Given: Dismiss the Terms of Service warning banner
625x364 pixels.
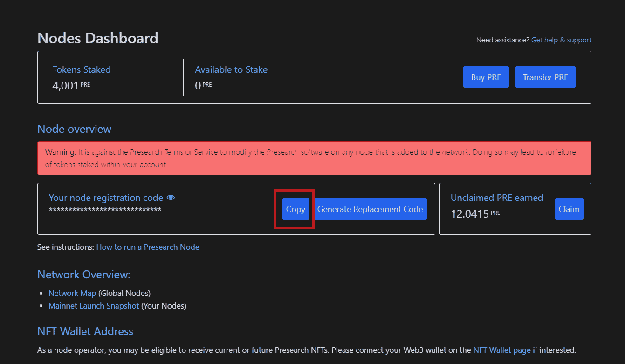Looking at the screenshot, I should click(x=315, y=158).
